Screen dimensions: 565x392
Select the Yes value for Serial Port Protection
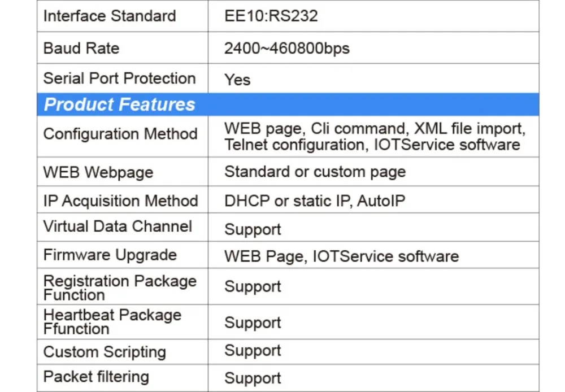pyautogui.click(x=237, y=80)
